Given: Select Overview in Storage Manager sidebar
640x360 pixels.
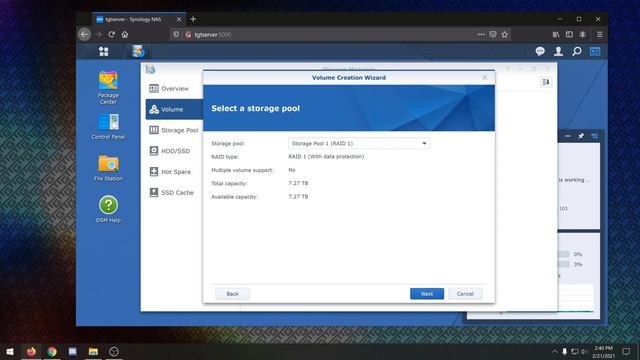Looking at the screenshot, I should point(174,89).
